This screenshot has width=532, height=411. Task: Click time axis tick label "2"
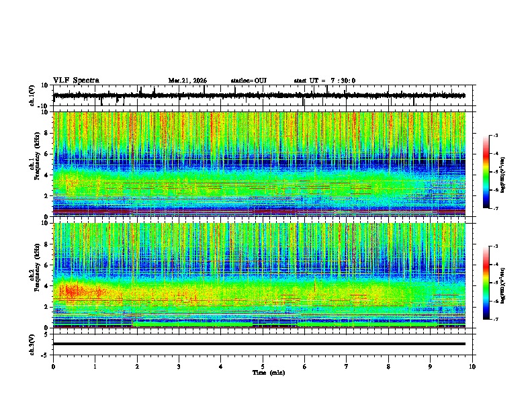coord(137,367)
